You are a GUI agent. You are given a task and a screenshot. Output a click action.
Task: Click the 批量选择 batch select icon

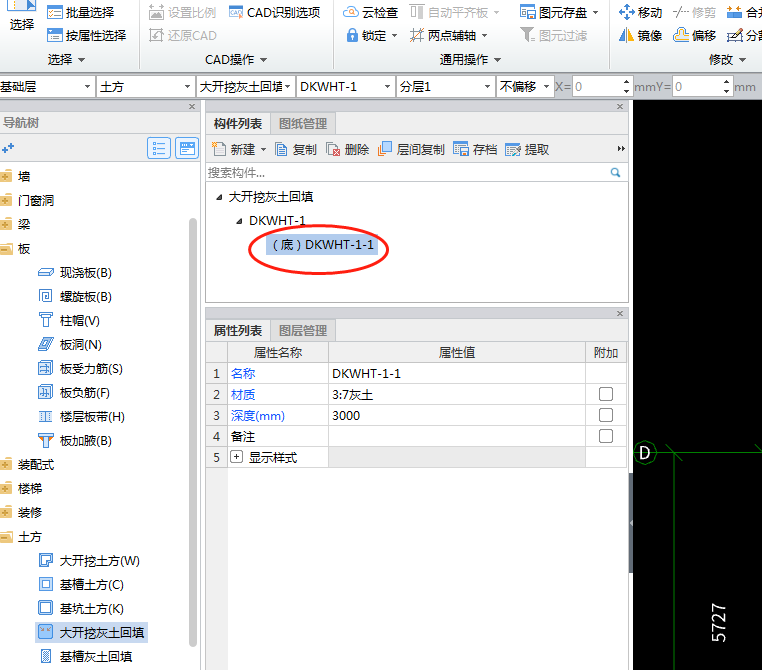(54, 12)
